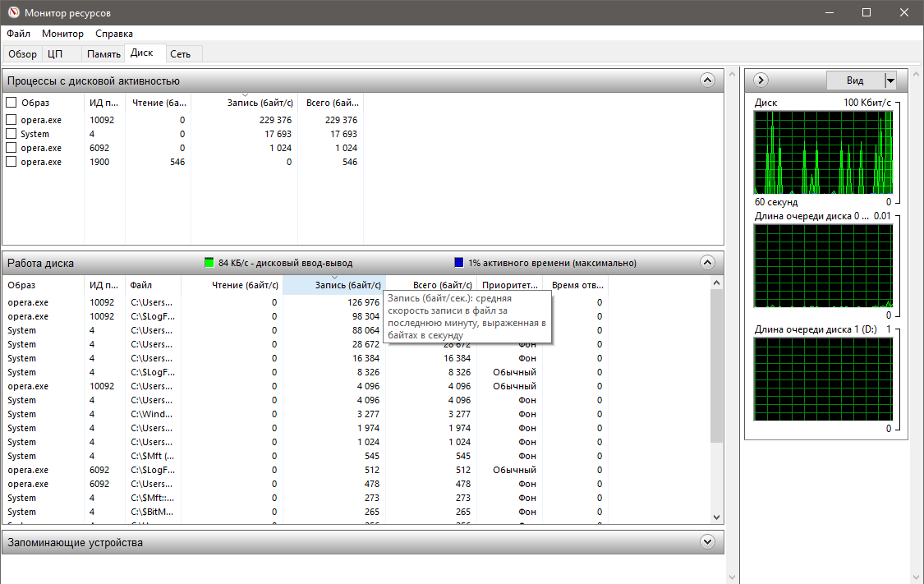The height and width of the screenshot is (584, 924).
Task: Sort processes by Запись (байт/с) column
Action: pyautogui.click(x=245, y=103)
